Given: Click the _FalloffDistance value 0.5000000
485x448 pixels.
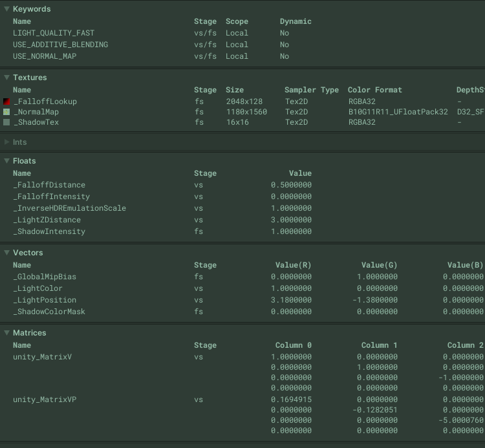Looking at the screenshot, I should (x=291, y=185).
